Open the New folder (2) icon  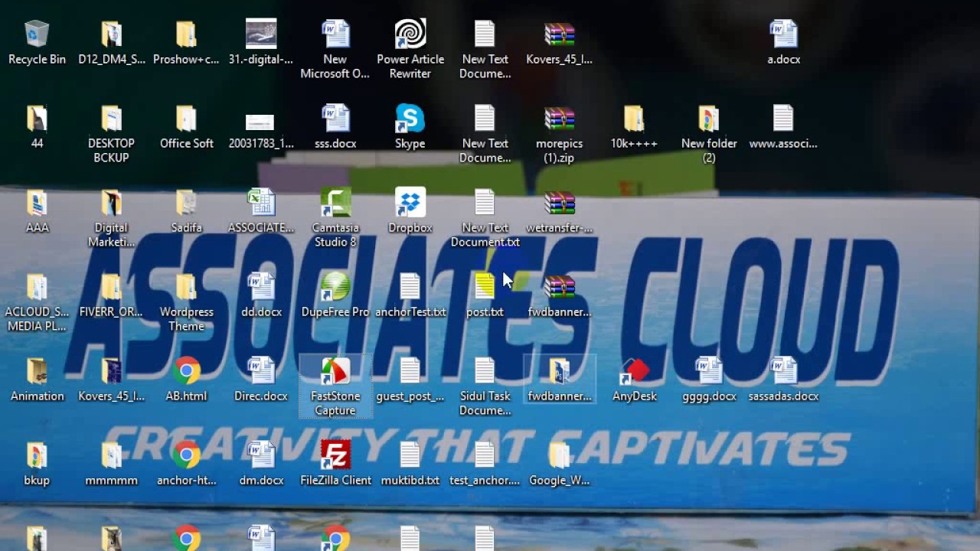[709, 135]
